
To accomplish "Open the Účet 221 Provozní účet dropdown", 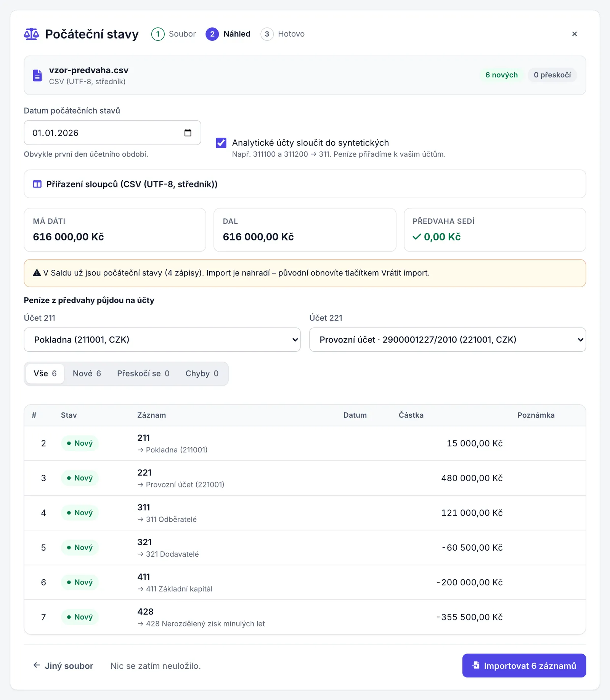I will pyautogui.click(x=448, y=340).
